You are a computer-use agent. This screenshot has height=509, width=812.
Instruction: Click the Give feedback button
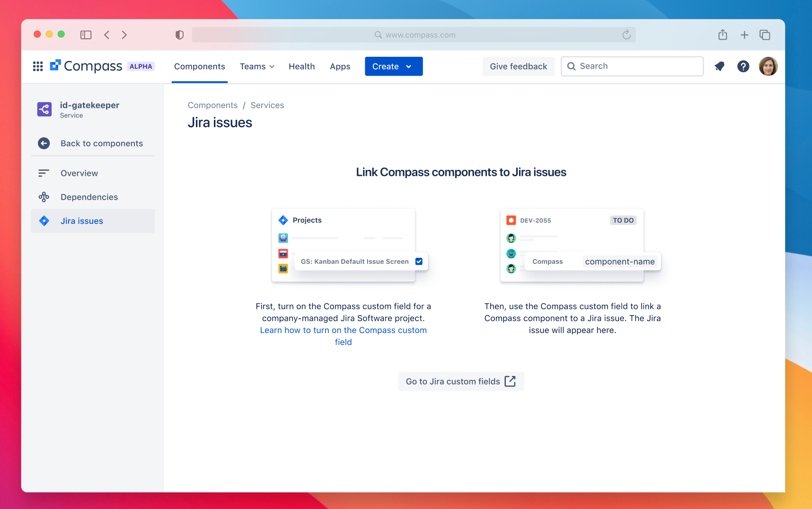point(519,66)
